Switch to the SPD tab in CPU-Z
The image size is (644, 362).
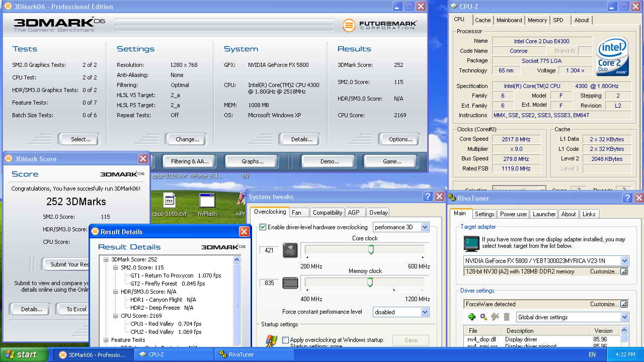[558, 20]
